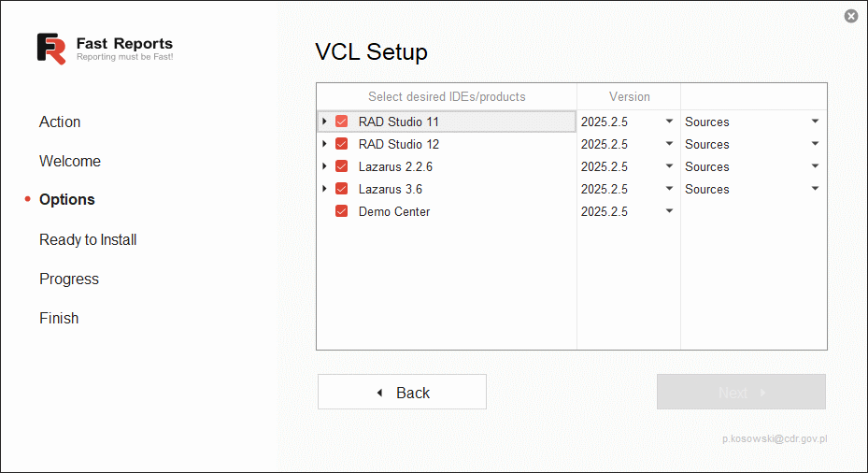Uncheck the RAD Studio 12 checkbox
Image resolution: width=868 pixels, height=473 pixels.
pos(342,144)
